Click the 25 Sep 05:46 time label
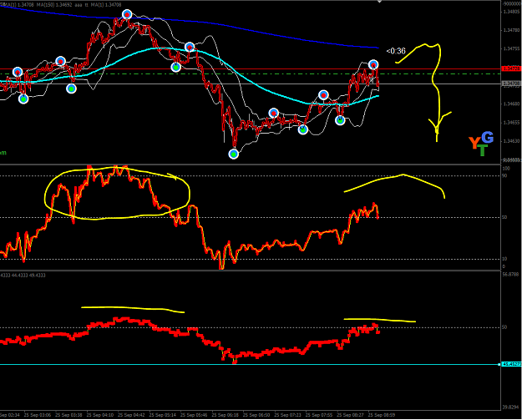 194,415
